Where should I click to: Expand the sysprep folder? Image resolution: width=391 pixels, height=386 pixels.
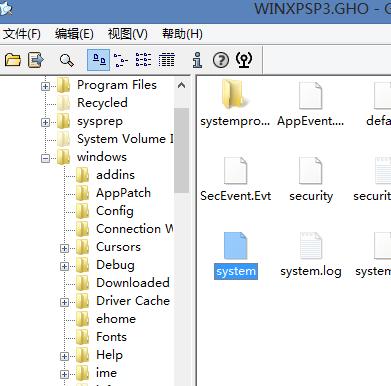pyautogui.click(x=46, y=122)
